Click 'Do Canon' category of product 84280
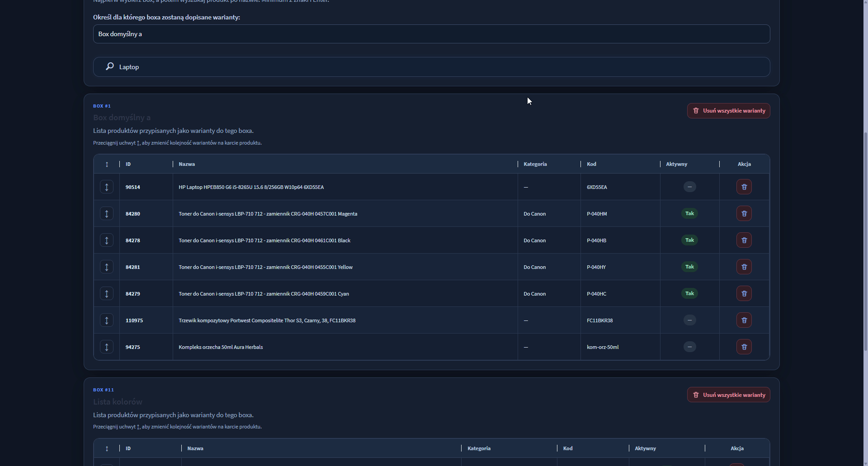 pos(534,214)
